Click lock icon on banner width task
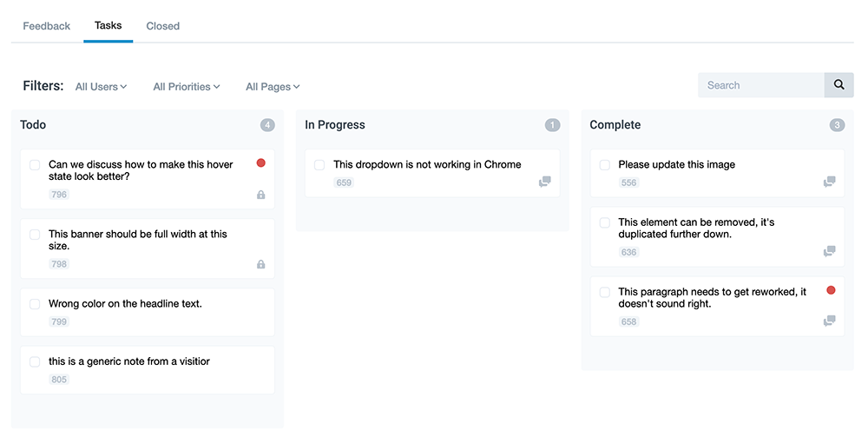 pos(261,264)
